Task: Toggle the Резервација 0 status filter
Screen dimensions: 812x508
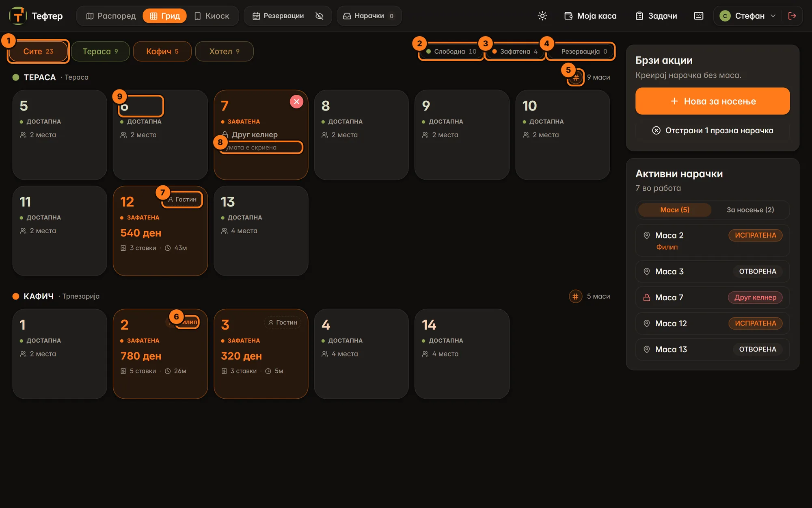Action: (x=580, y=52)
